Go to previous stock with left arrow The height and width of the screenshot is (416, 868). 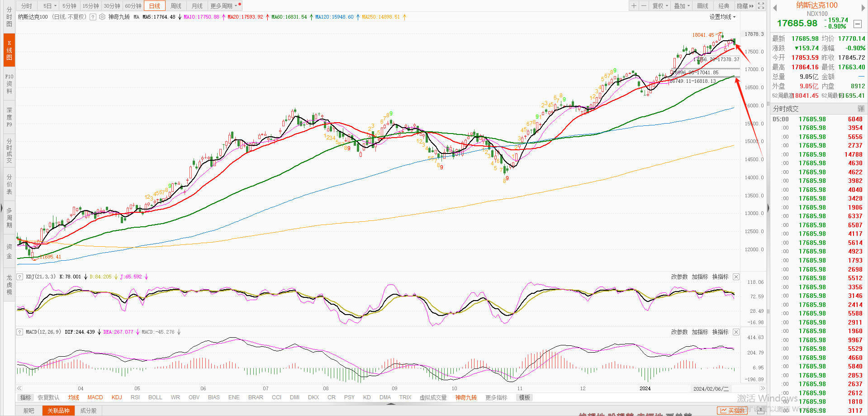pyautogui.click(x=775, y=8)
